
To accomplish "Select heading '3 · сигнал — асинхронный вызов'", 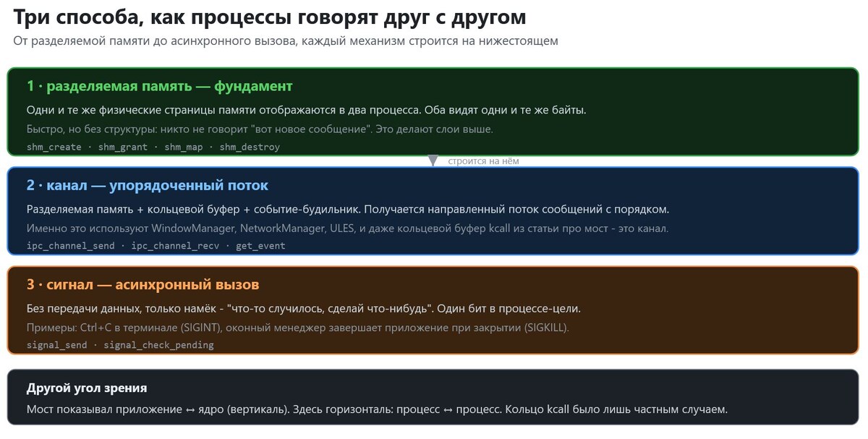I will pyautogui.click(x=143, y=284).
